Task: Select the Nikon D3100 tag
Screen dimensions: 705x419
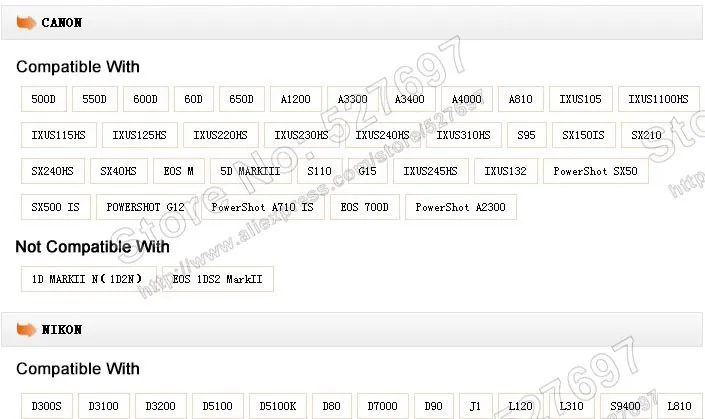Action: coord(104,406)
